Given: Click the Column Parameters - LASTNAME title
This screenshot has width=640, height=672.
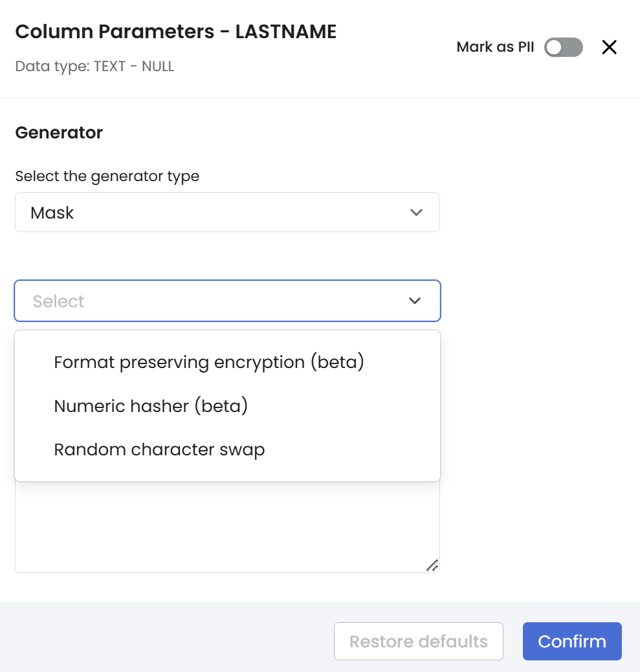Looking at the screenshot, I should coord(175,32).
